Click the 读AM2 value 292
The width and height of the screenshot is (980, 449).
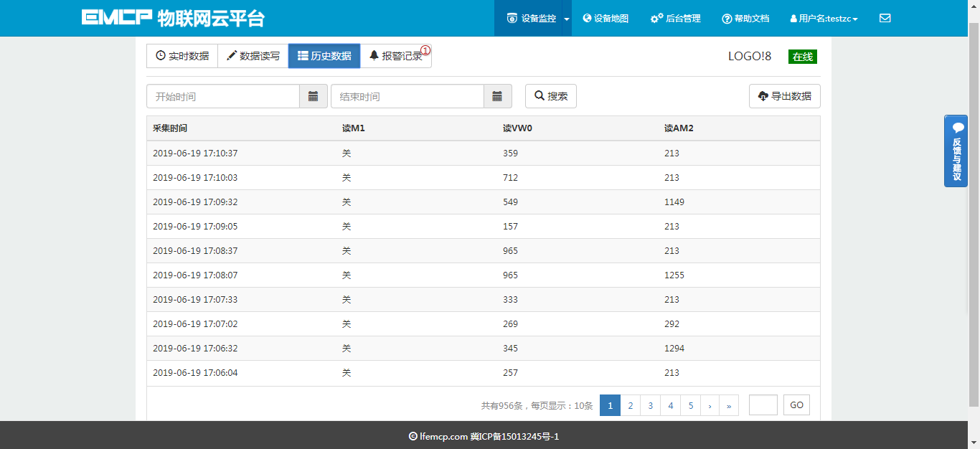[x=672, y=324]
